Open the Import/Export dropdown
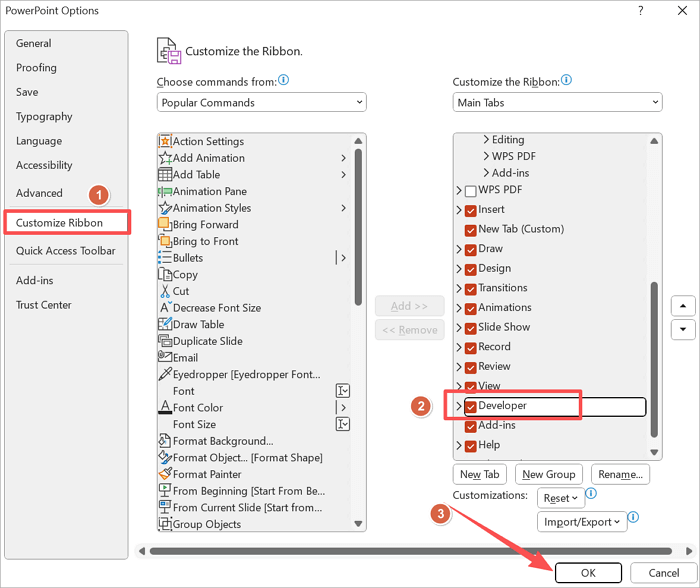The height and width of the screenshot is (588, 700). [582, 522]
